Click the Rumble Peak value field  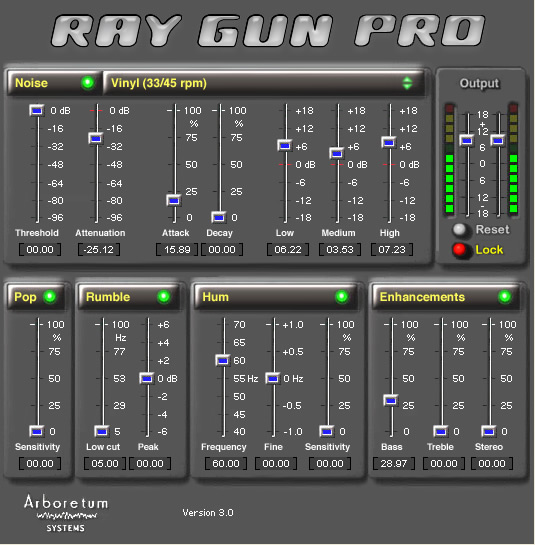point(150,463)
